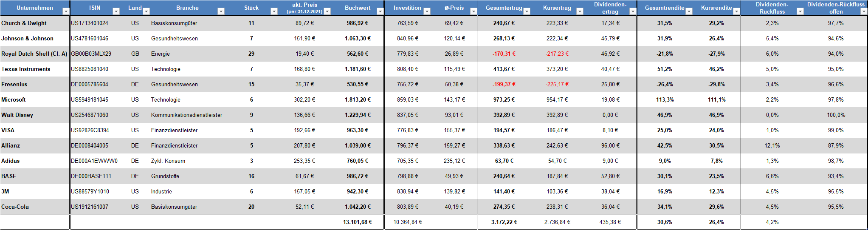868x230 pixels.
Task: Click Allianz Dividenden-Rückfluss 12,1%
Action: coord(772,145)
